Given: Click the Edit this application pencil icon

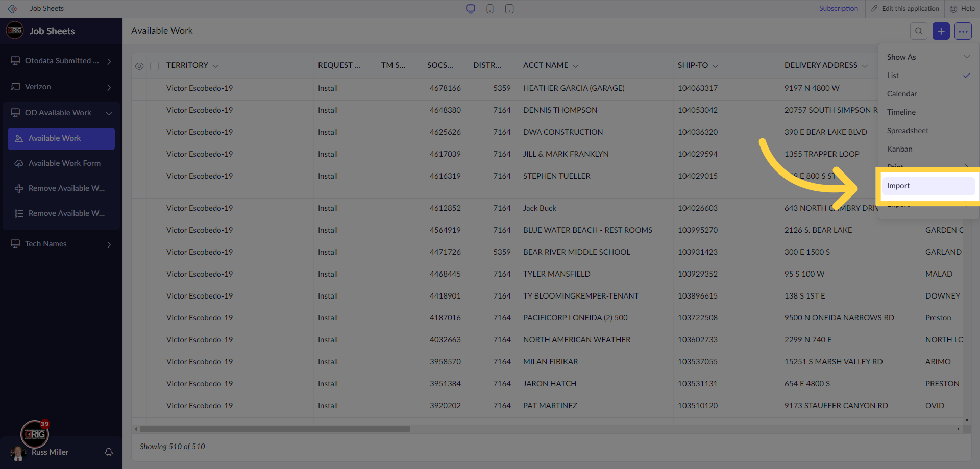Looking at the screenshot, I should pyautogui.click(x=874, y=9).
